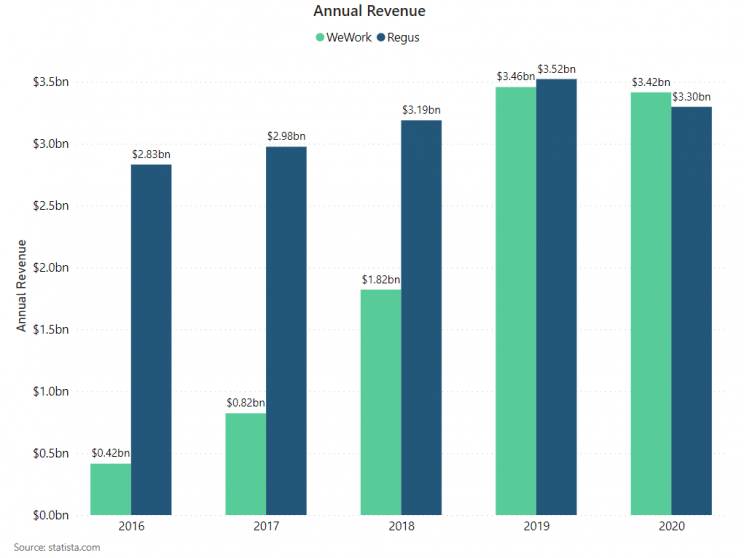Click the $3.30bn data label
The image size is (744, 558).
click(691, 97)
